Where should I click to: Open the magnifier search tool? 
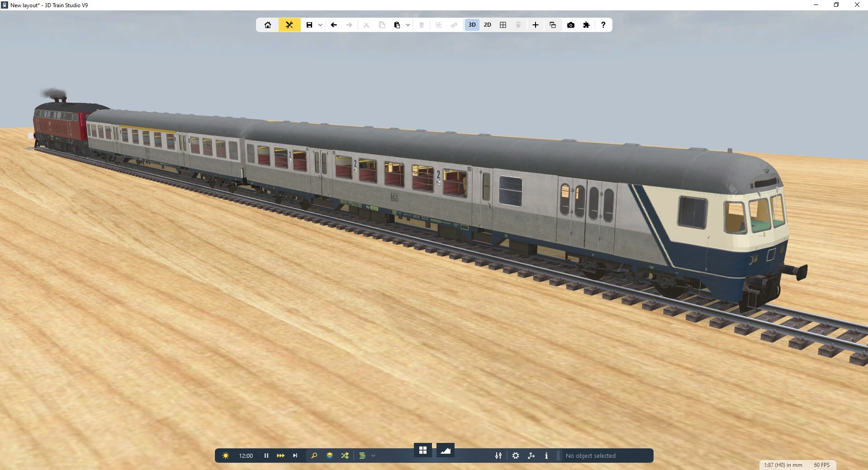(x=314, y=456)
